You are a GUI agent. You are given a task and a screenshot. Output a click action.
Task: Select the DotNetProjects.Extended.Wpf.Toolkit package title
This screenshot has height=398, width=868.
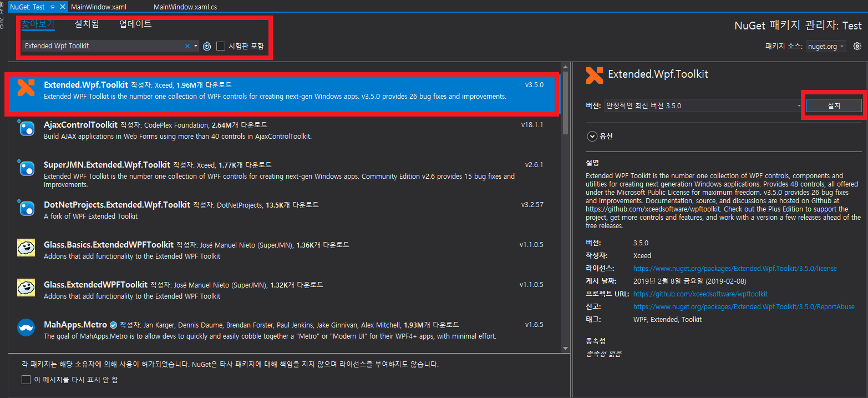[x=117, y=205]
